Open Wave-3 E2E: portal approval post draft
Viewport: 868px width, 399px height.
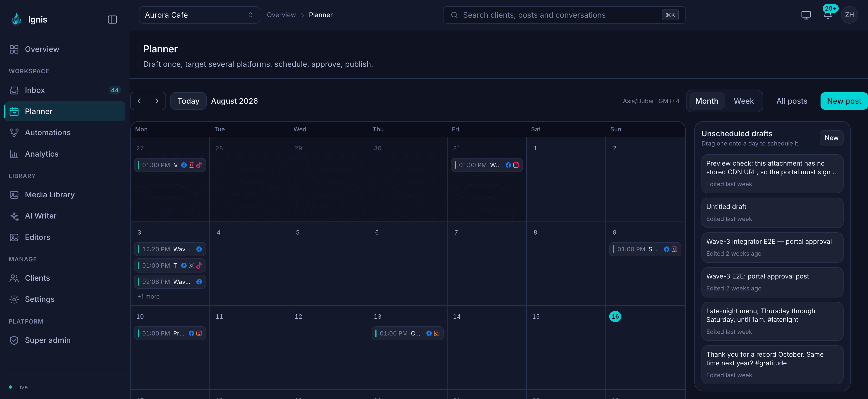click(772, 282)
